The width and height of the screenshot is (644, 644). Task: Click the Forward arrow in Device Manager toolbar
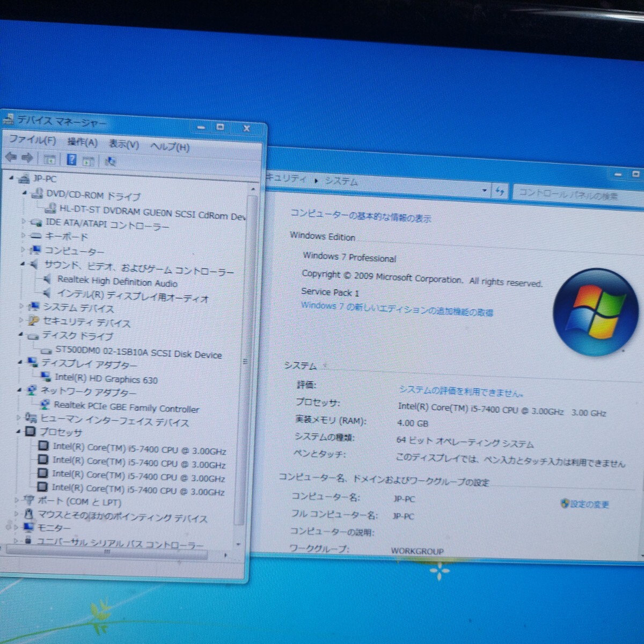pos(27,158)
